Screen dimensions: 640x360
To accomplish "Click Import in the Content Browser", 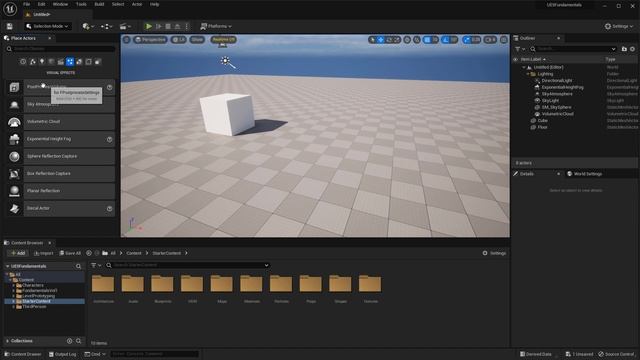I will pos(43,253).
